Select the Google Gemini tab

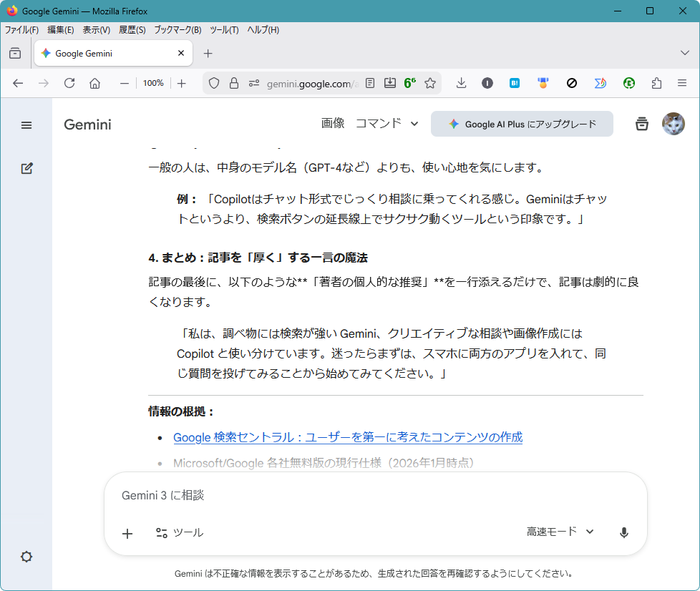pyautogui.click(x=113, y=53)
